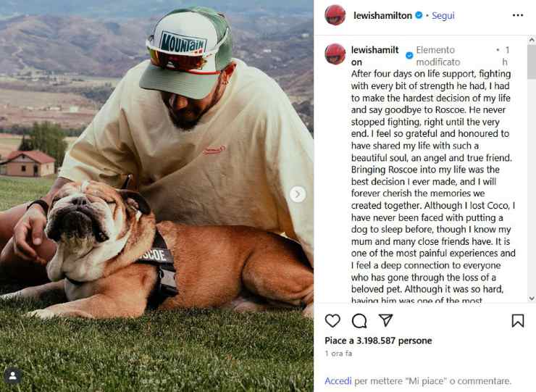Image resolution: width=536 pixels, height=392 pixels.
Task: Open the lewishamilton username in the post header
Action: [382, 15]
